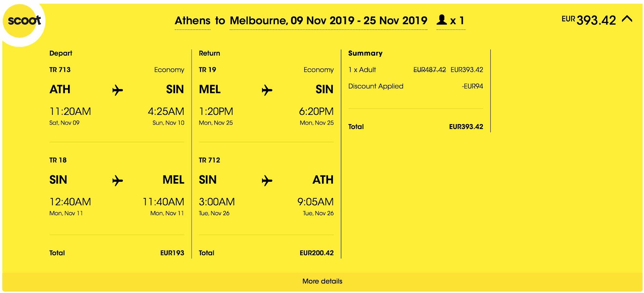Click the passenger person icon
Screen dimensions: 644x293
[x=442, y=19]
